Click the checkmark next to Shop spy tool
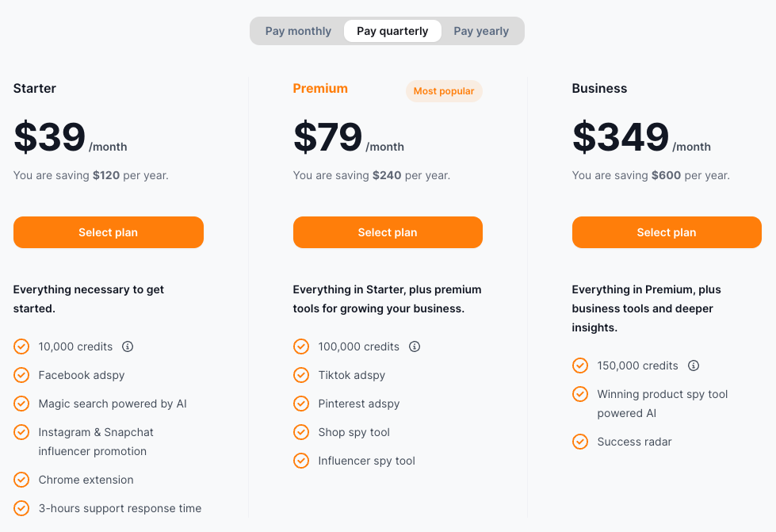776x532 pixels. [301, 432]
